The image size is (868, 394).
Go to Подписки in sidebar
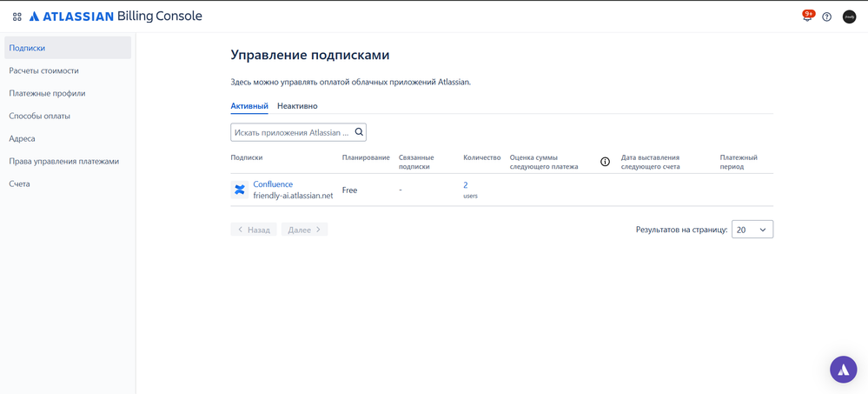click(68, 48)
